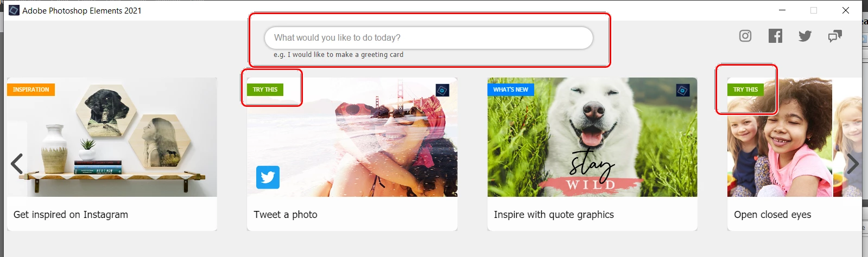Click TRY THIS tag on Tweet card
This screenshot has height=257, width=868.
[x=265, y=89]
